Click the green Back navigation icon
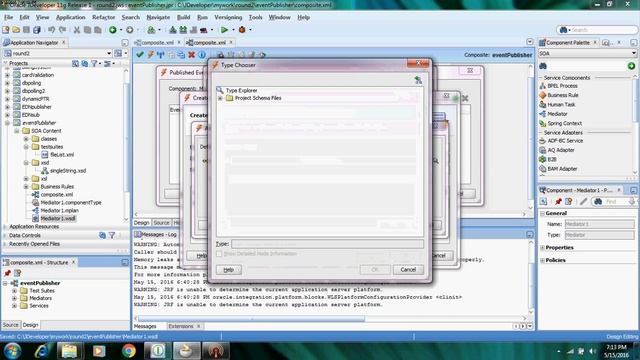The width and height of the screenshot is (640, 360). (113, 30)
